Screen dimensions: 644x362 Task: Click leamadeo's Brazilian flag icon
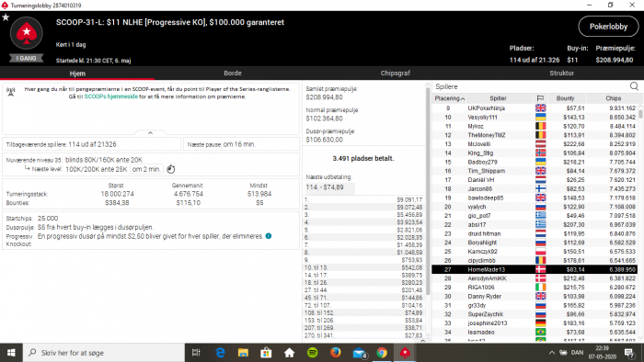541,332
